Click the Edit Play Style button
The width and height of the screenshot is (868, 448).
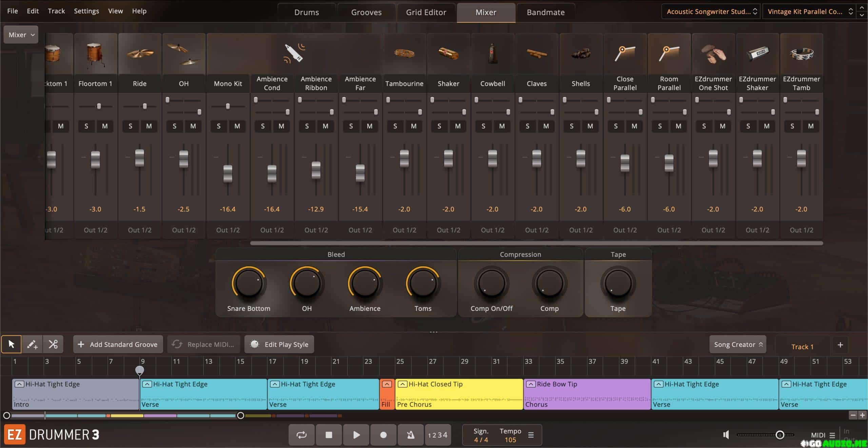[279, 344]
